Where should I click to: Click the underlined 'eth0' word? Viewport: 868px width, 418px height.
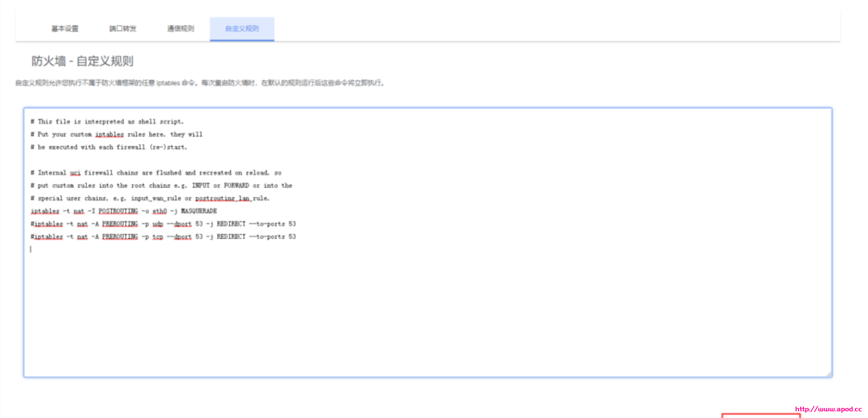(159, 211)
